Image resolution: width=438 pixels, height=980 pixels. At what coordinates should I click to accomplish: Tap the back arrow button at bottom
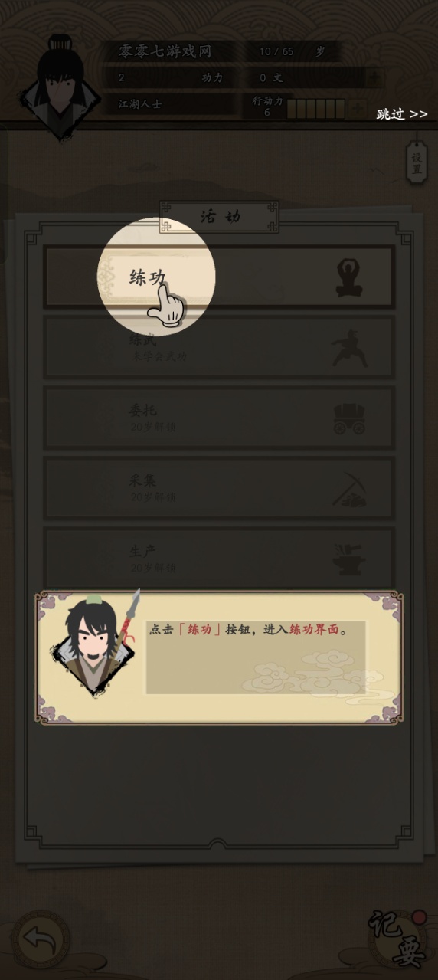coord(41,939)
